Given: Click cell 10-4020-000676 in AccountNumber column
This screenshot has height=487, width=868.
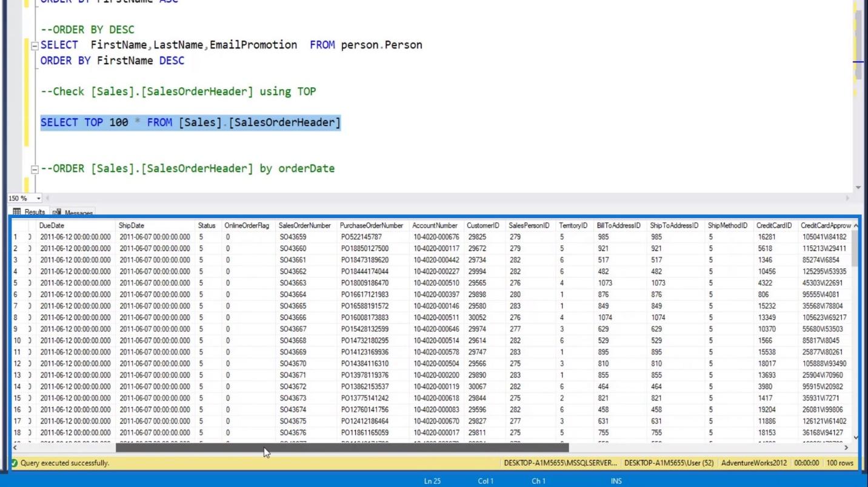Looking at the screenshot, I should 436,237.
